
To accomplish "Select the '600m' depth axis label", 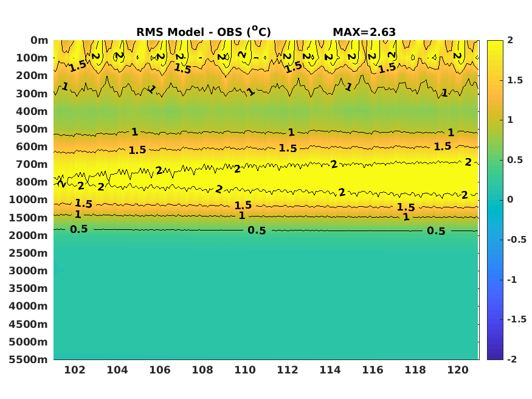I will point(32,147).
